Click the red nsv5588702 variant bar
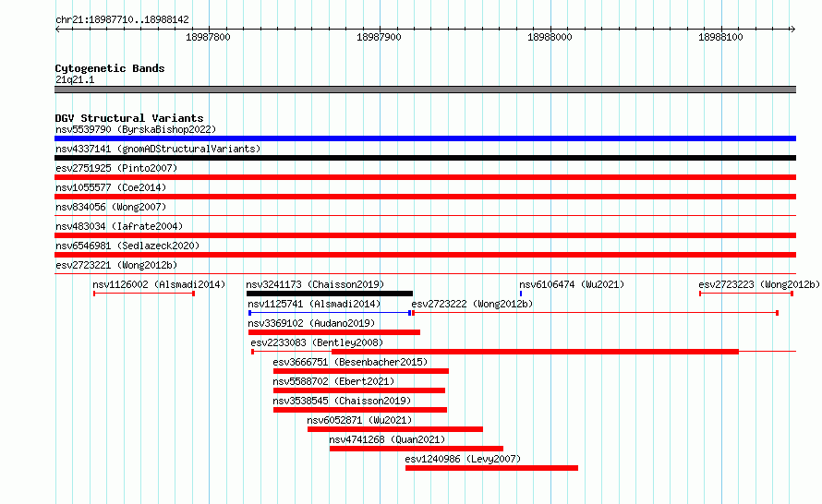The image size is (822, 504). pos(359,390)
